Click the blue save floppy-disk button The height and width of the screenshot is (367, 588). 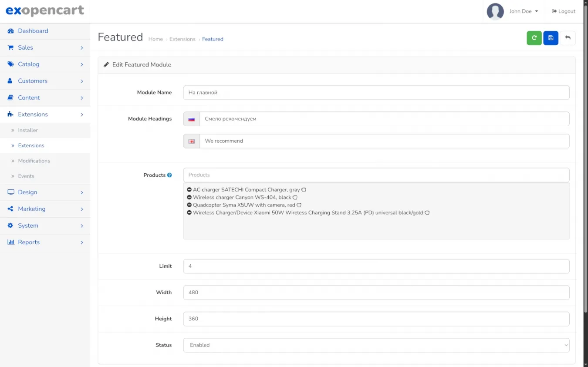pos(551,38)
